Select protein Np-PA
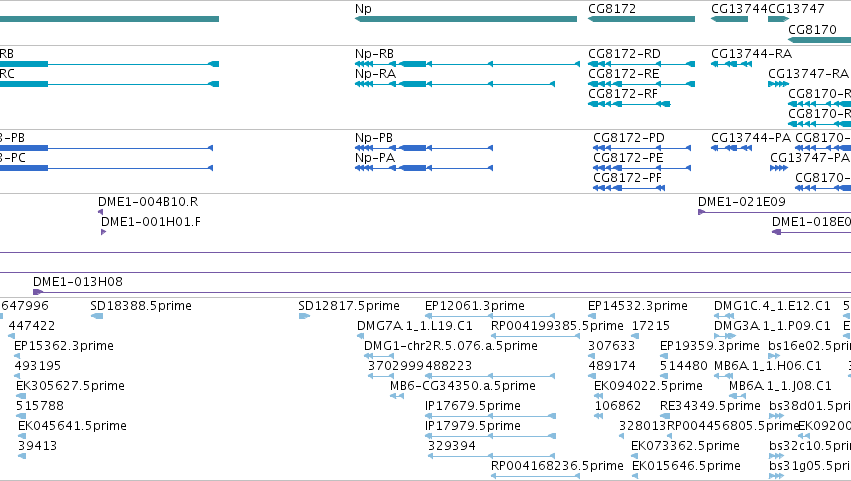Image resolution: width=851 pixels, height=481 pixels. point(374,158)
